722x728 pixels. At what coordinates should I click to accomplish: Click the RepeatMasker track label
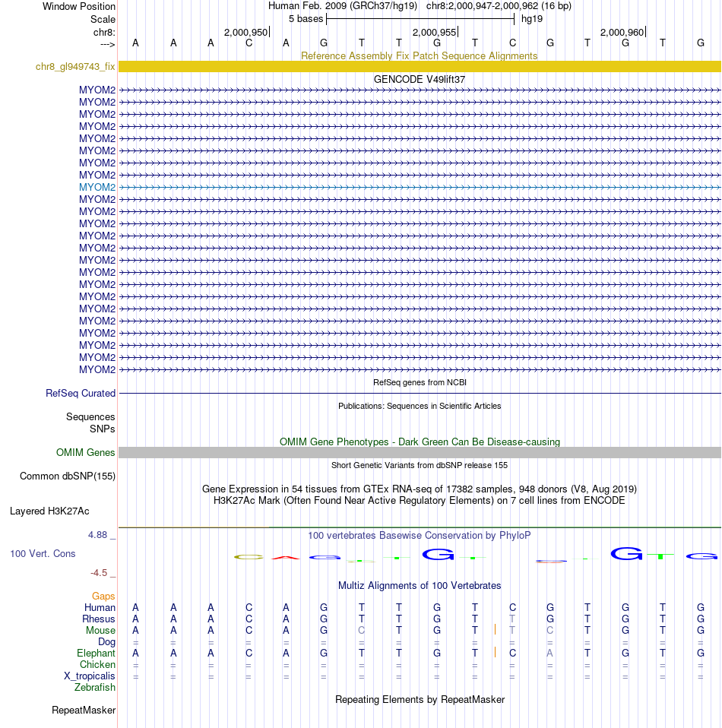(84, 711)
